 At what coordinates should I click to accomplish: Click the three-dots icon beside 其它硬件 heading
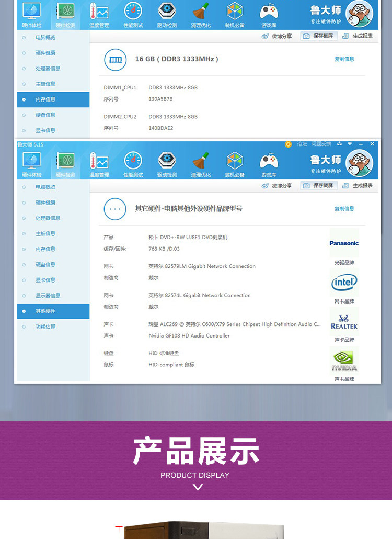pos(115,209)
